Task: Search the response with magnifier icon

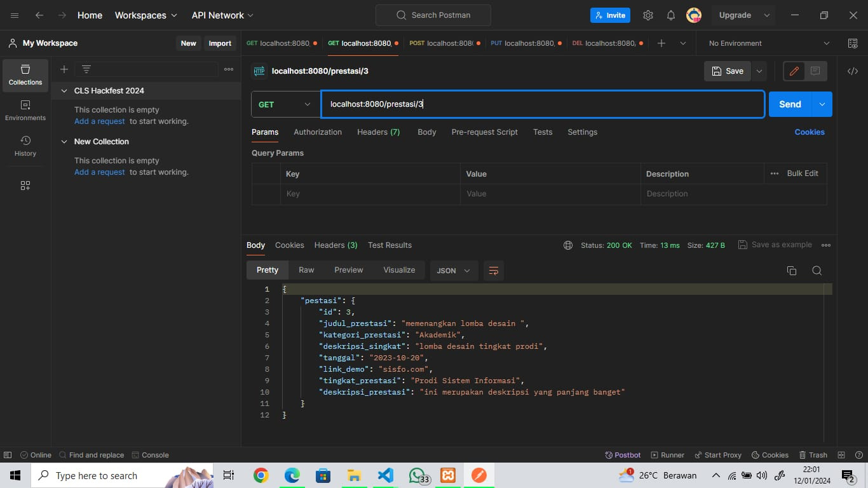Action: pyautogui.click(x=817, y=271)
